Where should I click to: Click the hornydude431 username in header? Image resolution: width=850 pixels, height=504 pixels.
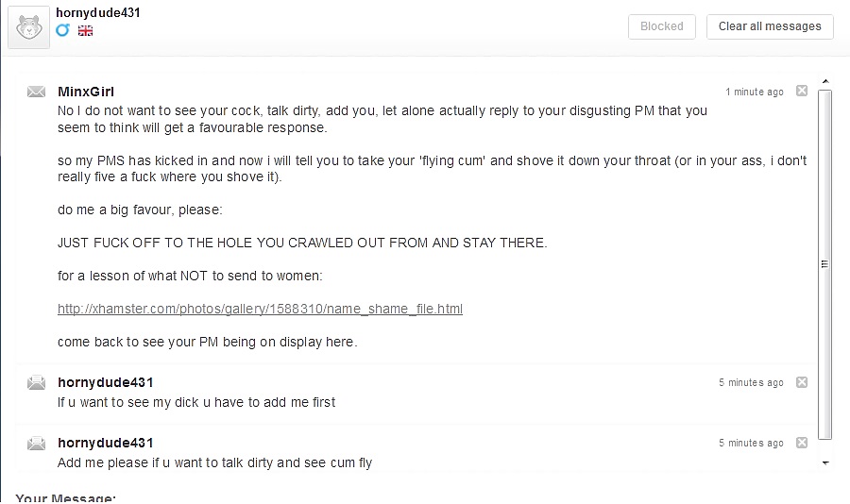click(98, 12)
